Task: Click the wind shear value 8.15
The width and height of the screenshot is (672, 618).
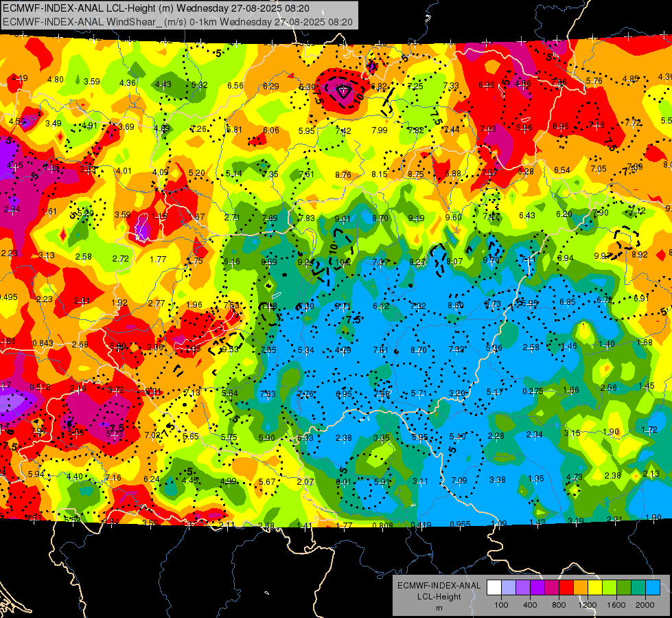Action: pos(380,174)
